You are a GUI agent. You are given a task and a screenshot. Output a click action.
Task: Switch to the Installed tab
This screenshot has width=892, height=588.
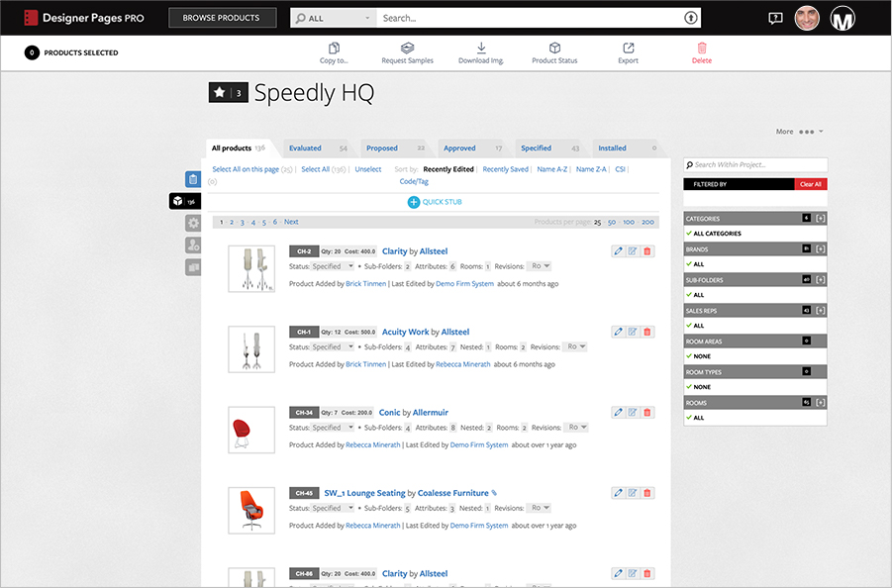tap(627, 147)
